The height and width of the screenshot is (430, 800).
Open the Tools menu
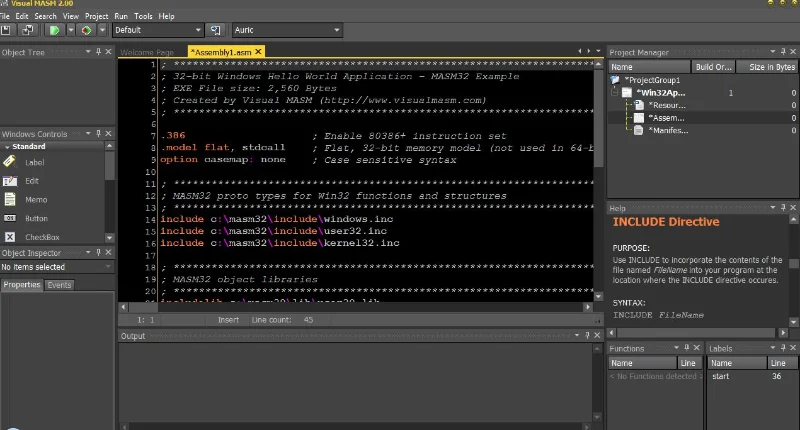143,16
